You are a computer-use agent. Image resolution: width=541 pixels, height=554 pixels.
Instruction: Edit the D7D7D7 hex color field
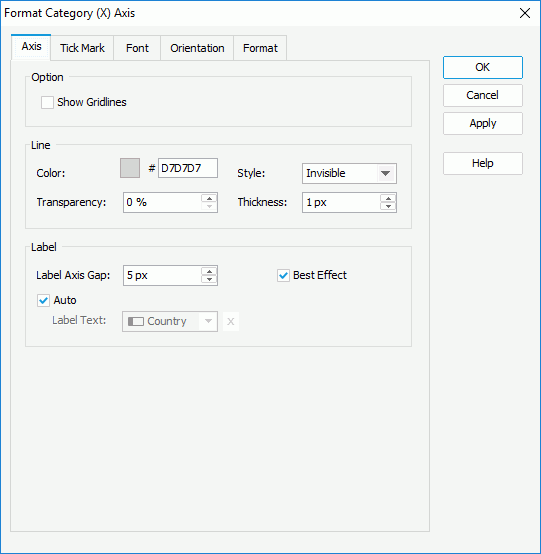pos(188,168)
